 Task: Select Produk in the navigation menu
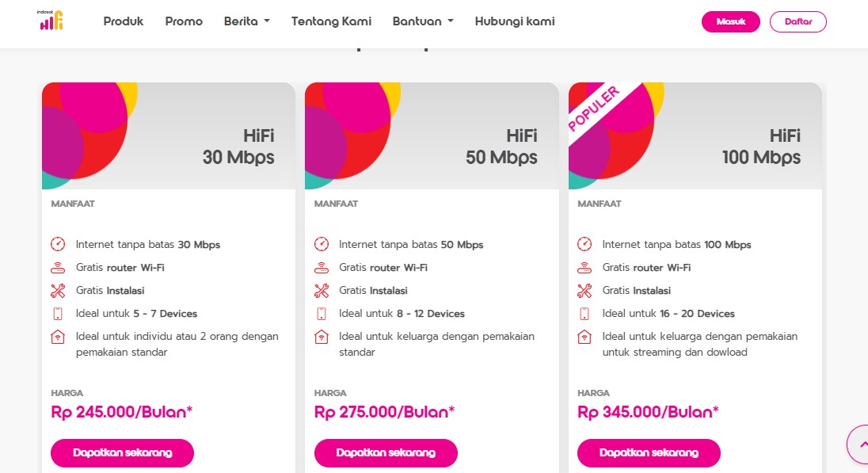point(124,21)
